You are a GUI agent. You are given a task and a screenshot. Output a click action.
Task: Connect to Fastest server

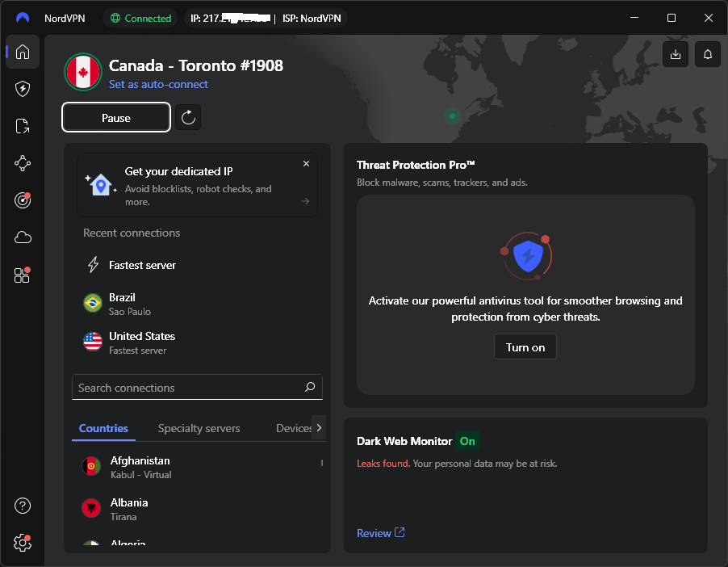click(x=197, y=265)
